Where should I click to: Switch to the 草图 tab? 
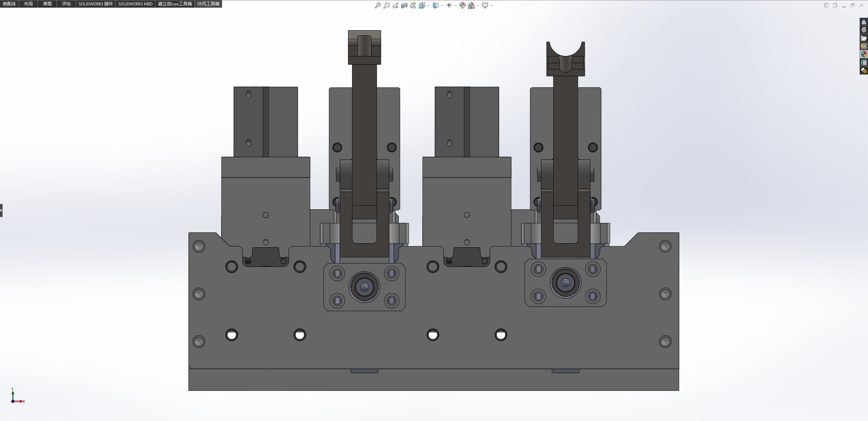click(47, 4)
